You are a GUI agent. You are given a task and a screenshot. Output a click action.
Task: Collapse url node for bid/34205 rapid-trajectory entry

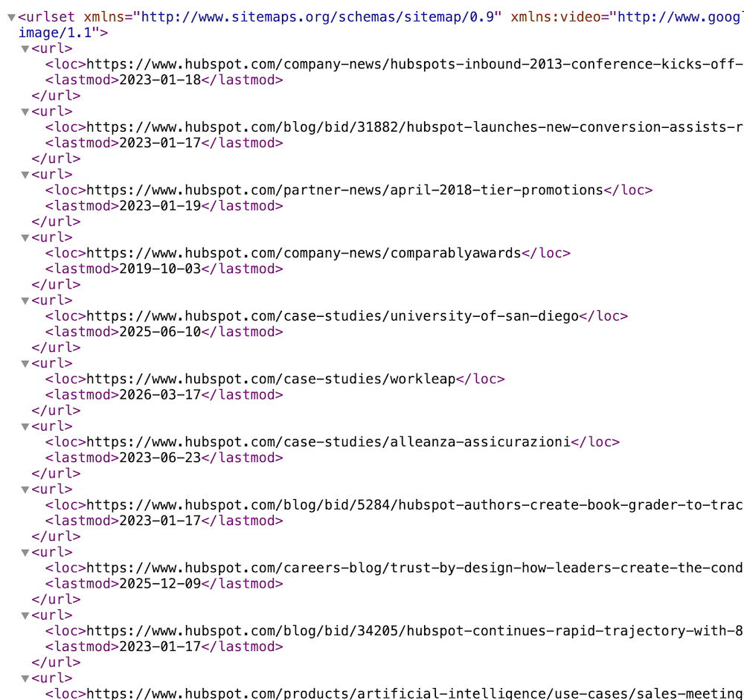pyautogui.click(x=25, y=615)
